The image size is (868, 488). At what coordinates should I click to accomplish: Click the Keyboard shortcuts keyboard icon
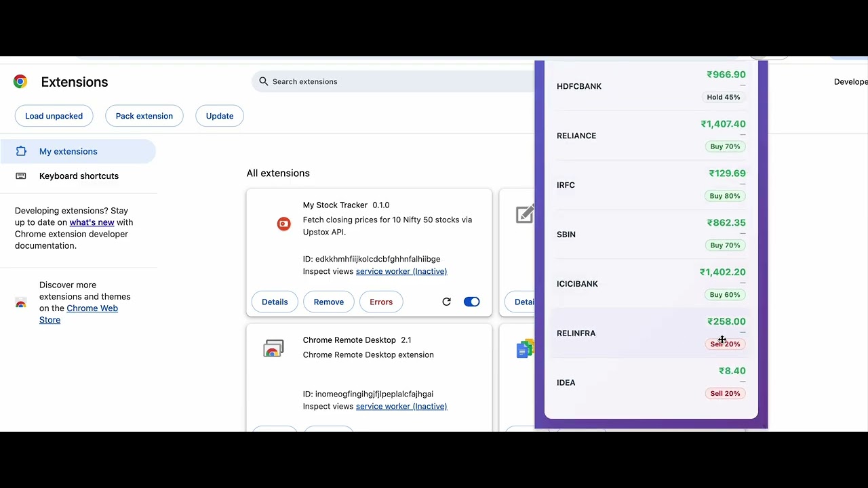pyautogui.click(x=21, y=176)
